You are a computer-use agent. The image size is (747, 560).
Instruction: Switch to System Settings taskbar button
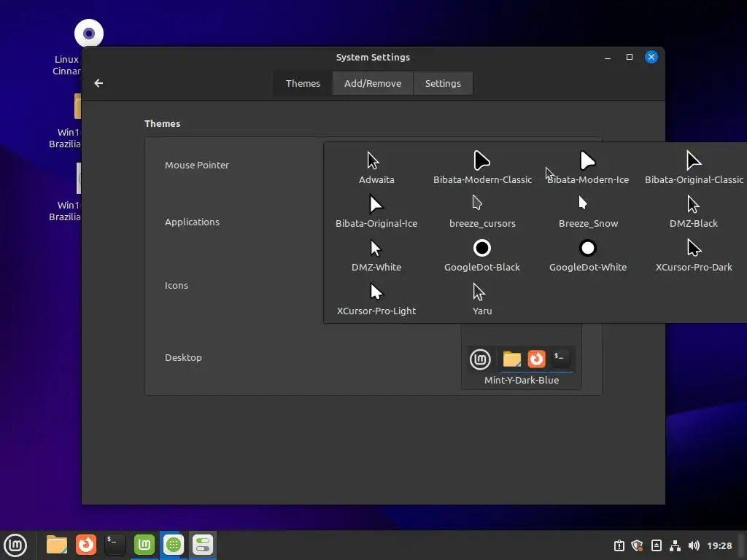tap(203, 545)
